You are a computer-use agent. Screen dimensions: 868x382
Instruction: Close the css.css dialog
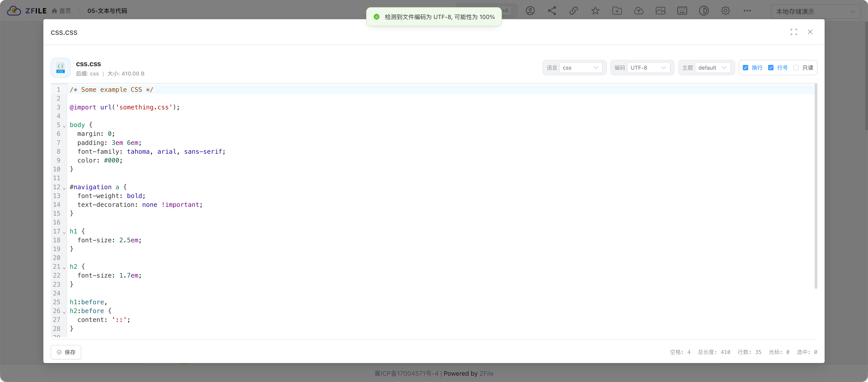click(x=810, y=32)
